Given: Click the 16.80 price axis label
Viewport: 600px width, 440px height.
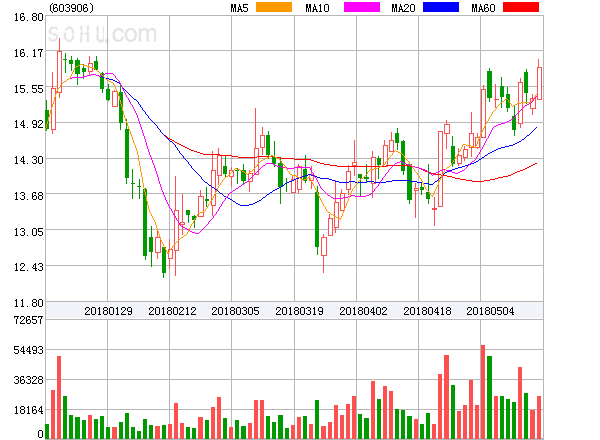Looking at the screenshot, I should click(x=29, y=17).
